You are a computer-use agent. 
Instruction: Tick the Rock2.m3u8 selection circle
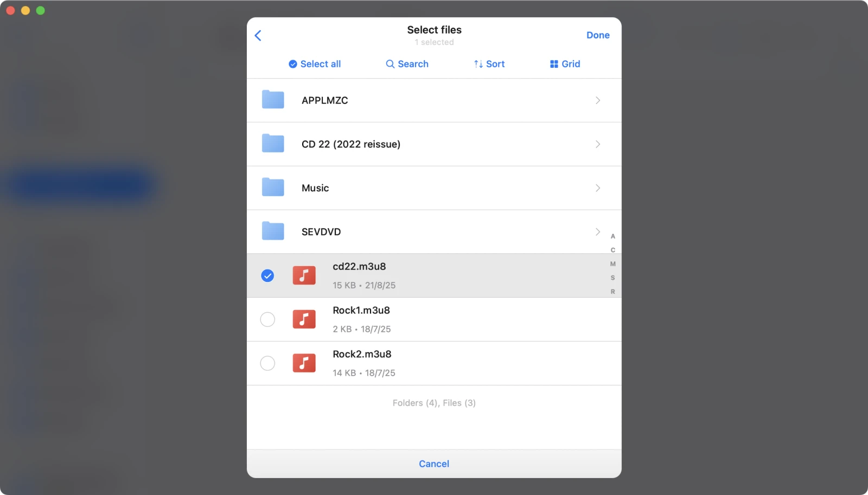267,363
